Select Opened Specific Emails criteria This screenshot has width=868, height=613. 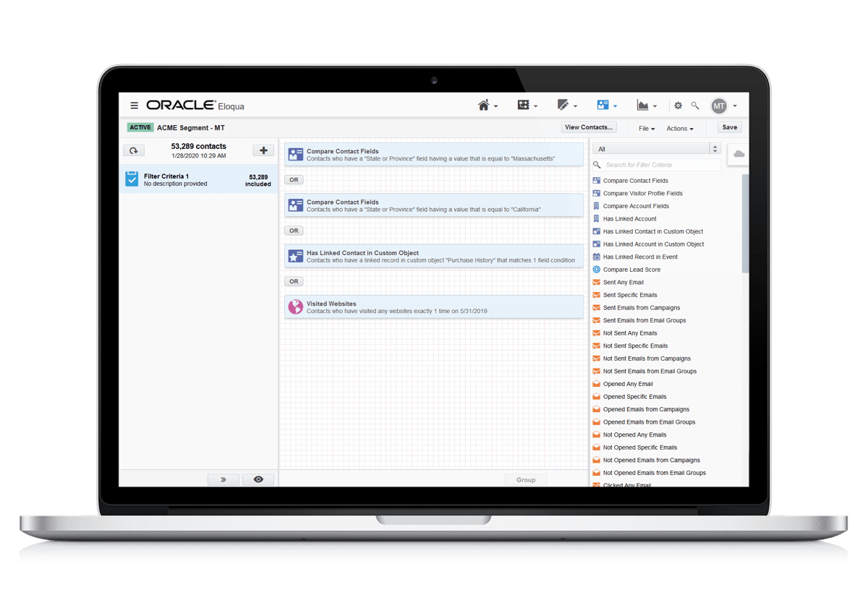point(635,397)
